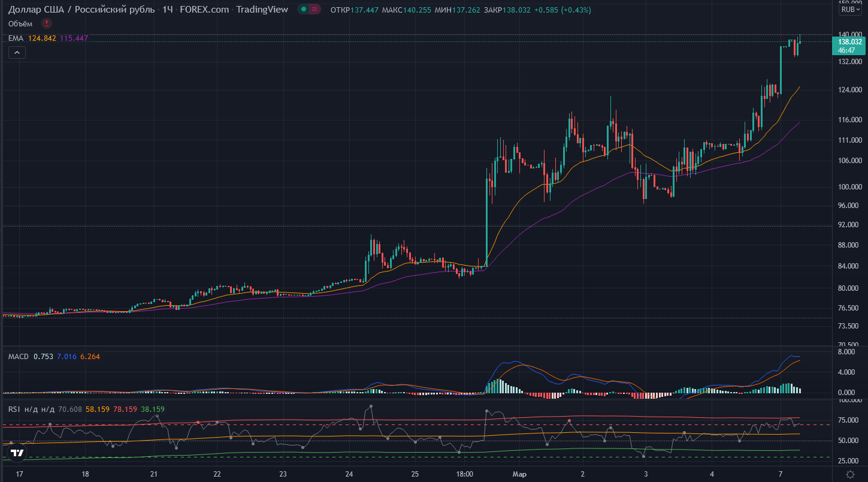This screenshot has height=482, width=868.
Task: Click the 1Ч timeframe in the chart title
Action: [168, 10]
